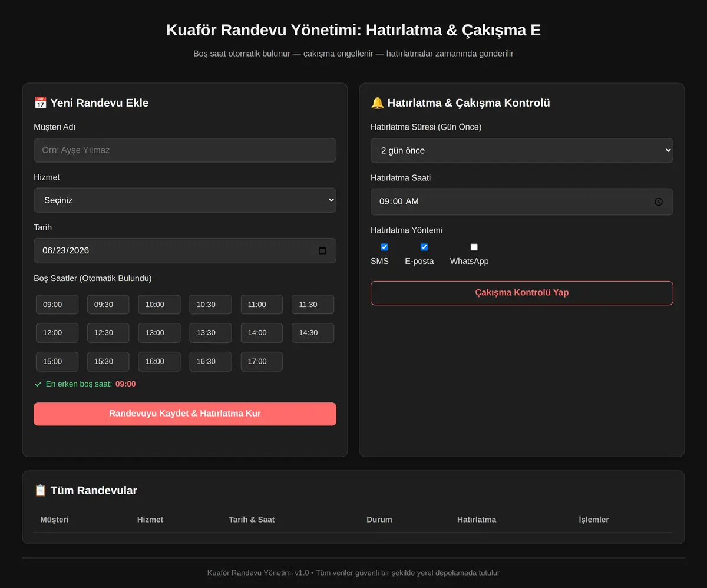707x588 pixels.
Task: Open the calendar picker icon in Tarih field
Action: [x=322, y=250]
